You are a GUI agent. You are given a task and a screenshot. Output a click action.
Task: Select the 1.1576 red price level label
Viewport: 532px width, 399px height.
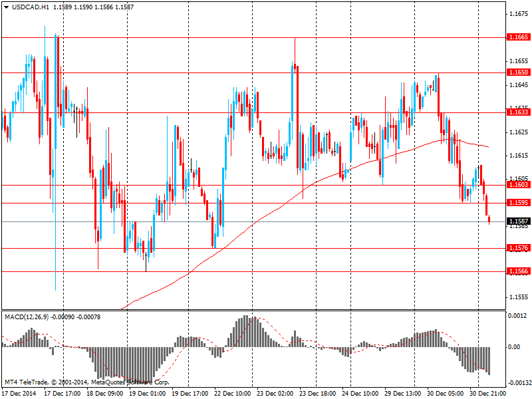pos(519,248)
